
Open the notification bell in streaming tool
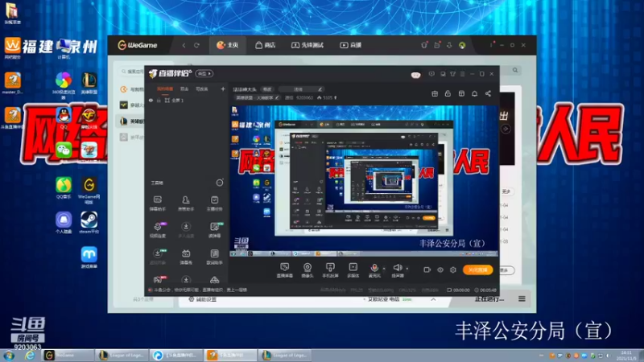tap(474, 93)
